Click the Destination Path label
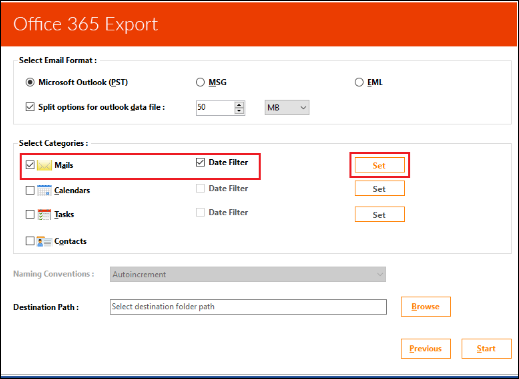The image size is (519, 379). click(46, 307)
